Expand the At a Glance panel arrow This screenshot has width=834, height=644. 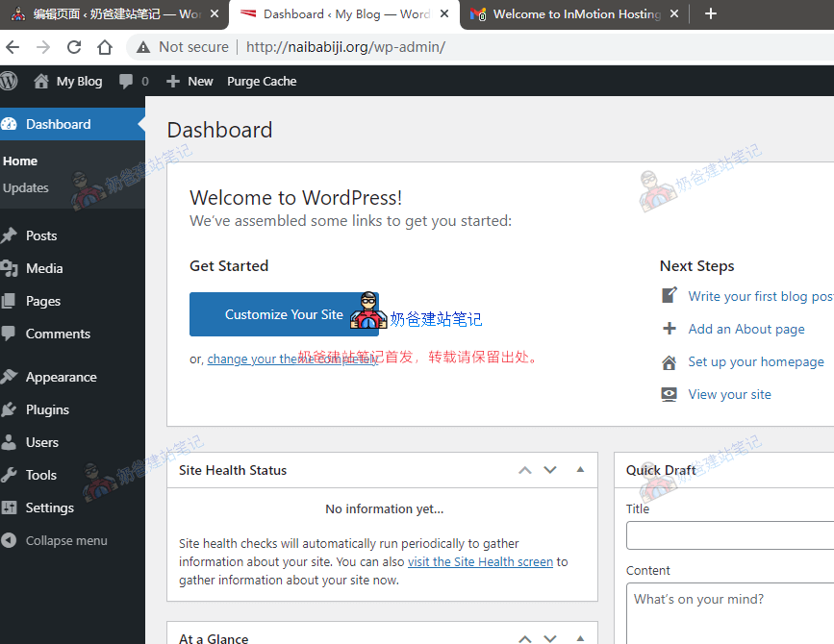tap(580, 637)
